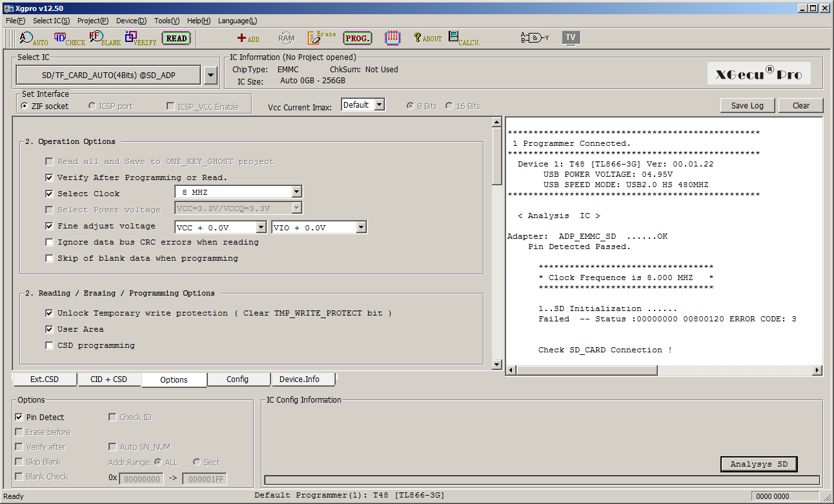Uncheck Verify After Programming or Read
Image resolution: width=834 pixels, height=504 pixels.
click(x=50, y=177)
